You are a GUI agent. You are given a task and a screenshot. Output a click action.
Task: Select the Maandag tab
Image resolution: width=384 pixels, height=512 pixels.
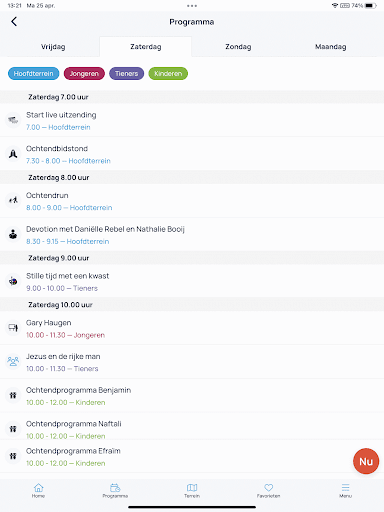click(x=331, y=47)
